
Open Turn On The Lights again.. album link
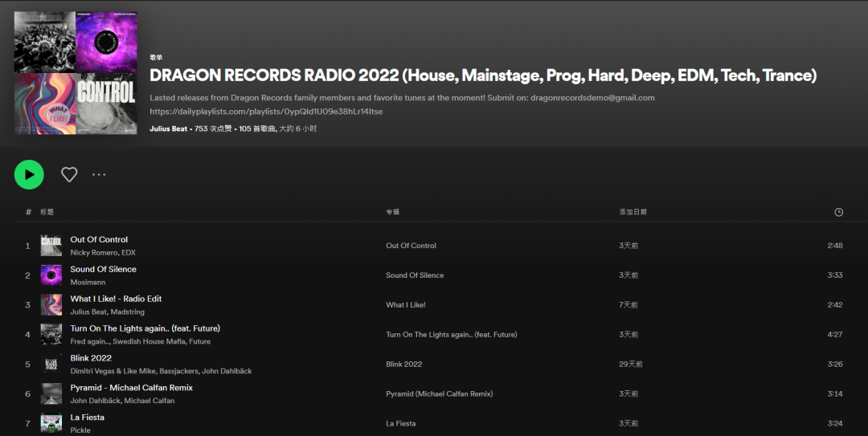[x=451, y=335]
